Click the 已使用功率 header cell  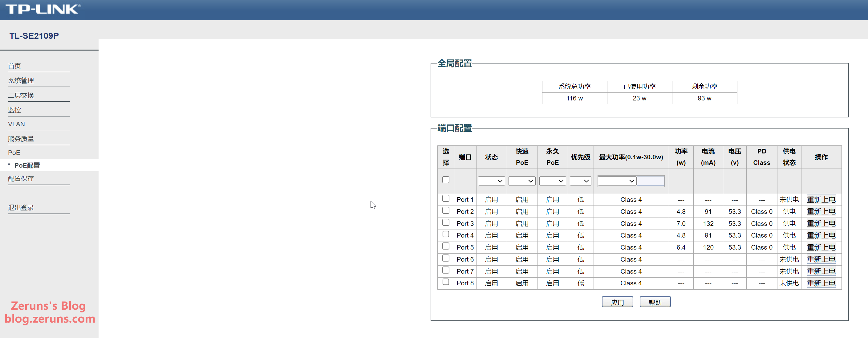pyautogui.click(x=639, y=87)
